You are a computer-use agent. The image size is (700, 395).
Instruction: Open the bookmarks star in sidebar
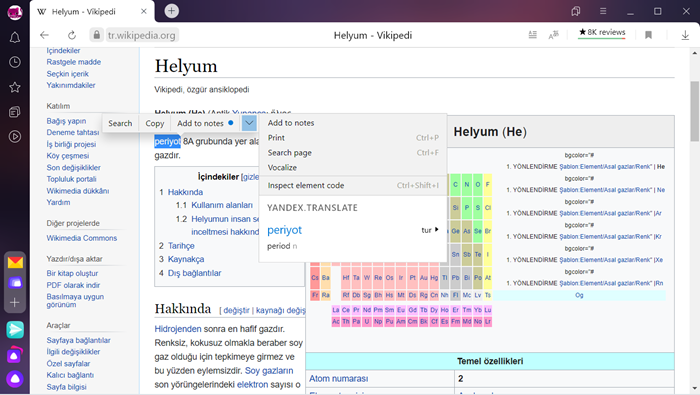(15, 87)
